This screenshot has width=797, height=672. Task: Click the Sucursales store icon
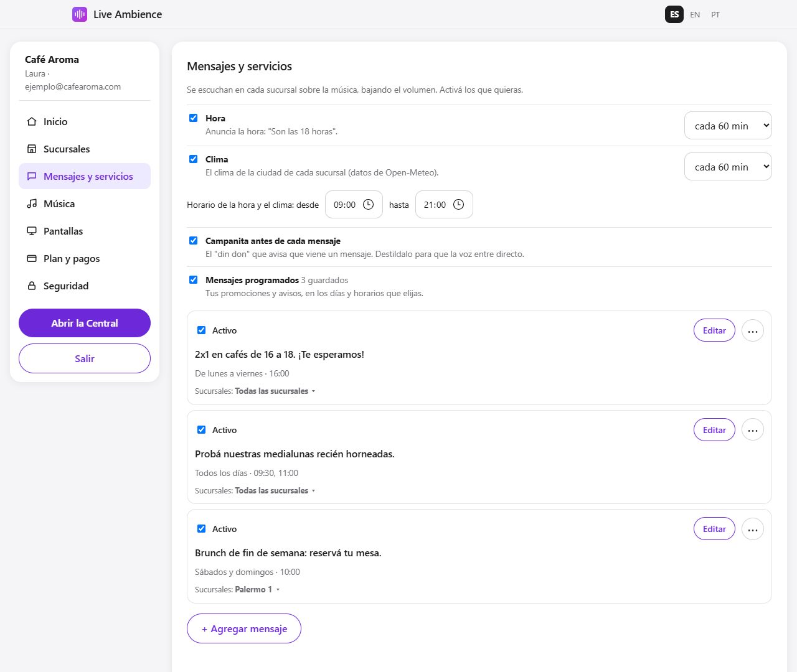32,149
